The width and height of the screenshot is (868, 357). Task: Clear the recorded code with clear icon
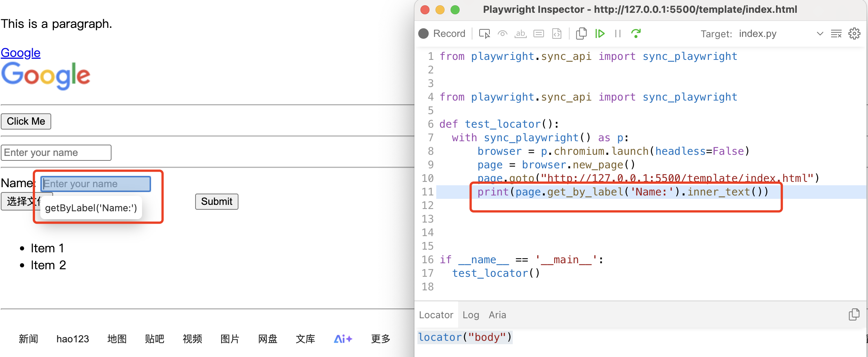click(x=836, y=34)
